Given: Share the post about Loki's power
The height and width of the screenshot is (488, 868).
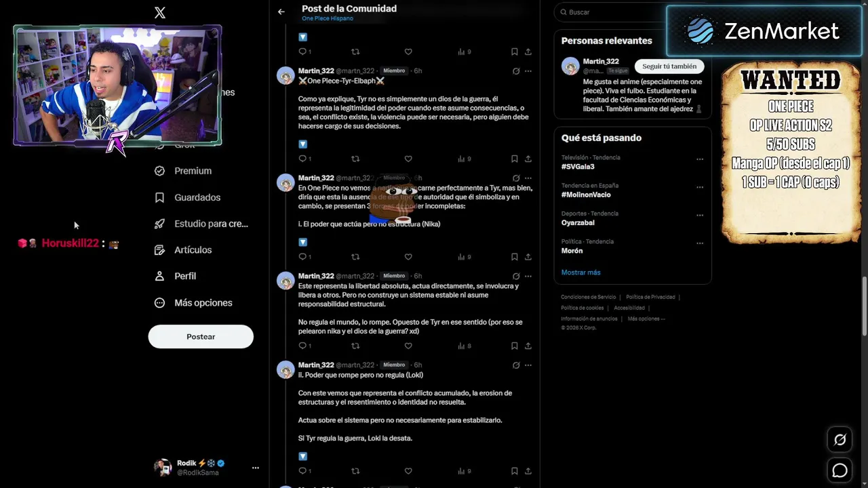Looking at the screenshot, I should click(528, 471).
